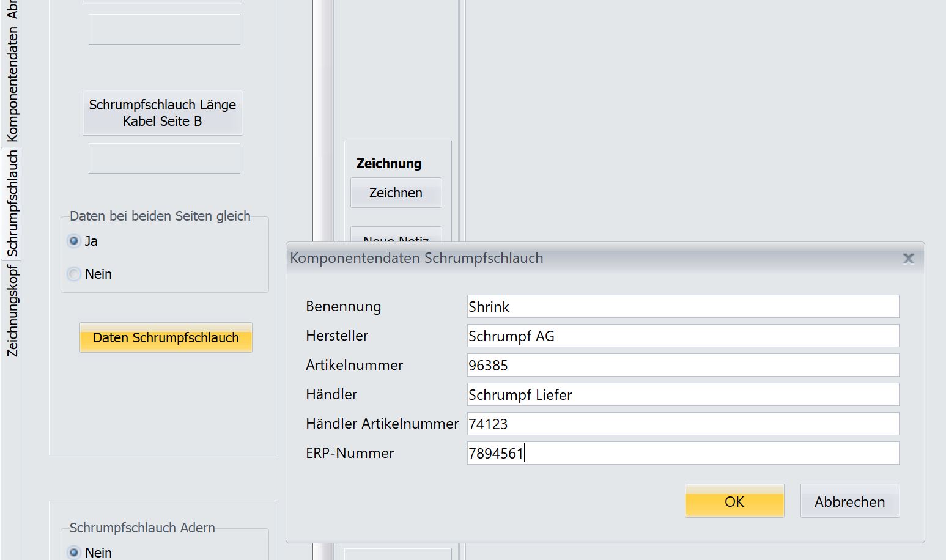This screenshot has width=946, height=560.
Task: Close the Komponentendaten Schrumpfschlauch dialog
Action: [x=908, y=259]
